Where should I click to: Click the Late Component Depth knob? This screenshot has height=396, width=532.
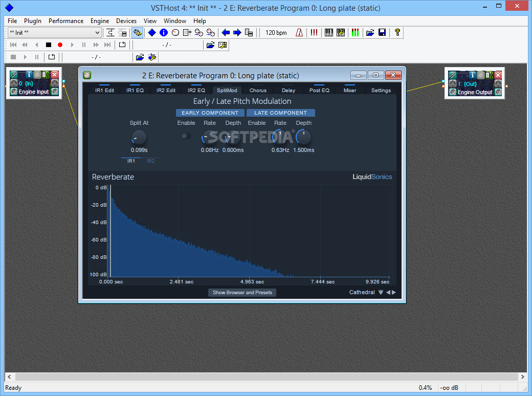click(x=304, y=138)
